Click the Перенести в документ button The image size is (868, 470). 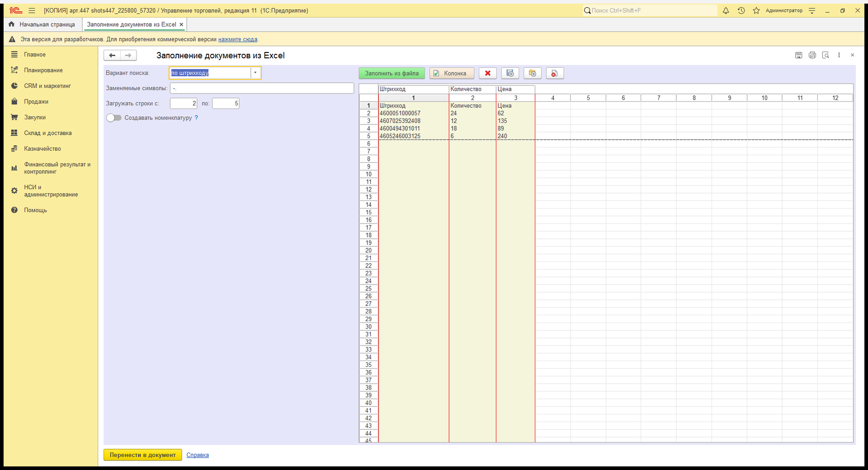click(142, 455)
